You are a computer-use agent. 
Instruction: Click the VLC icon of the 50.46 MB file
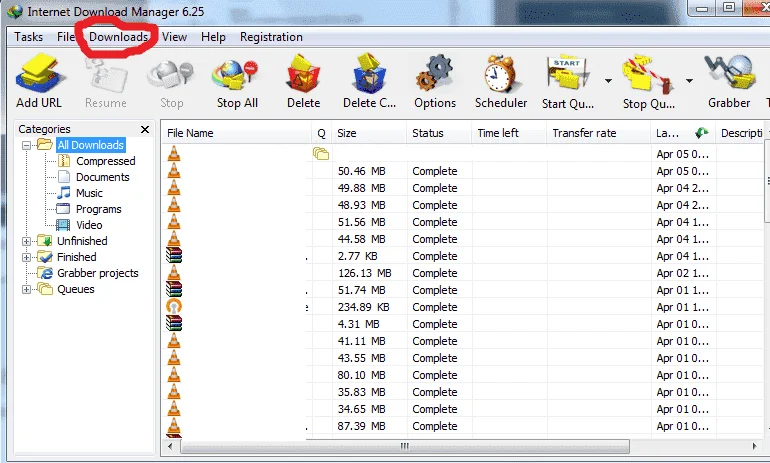point(174,171)
